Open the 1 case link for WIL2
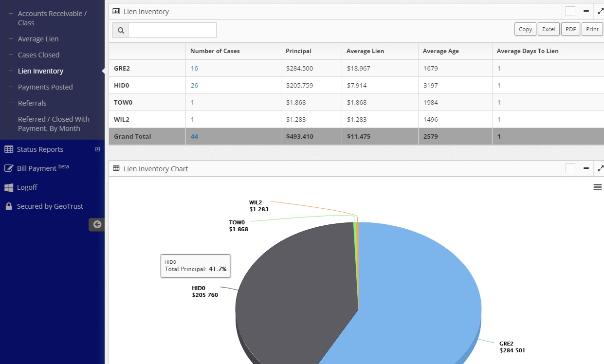 pos(192,120)
